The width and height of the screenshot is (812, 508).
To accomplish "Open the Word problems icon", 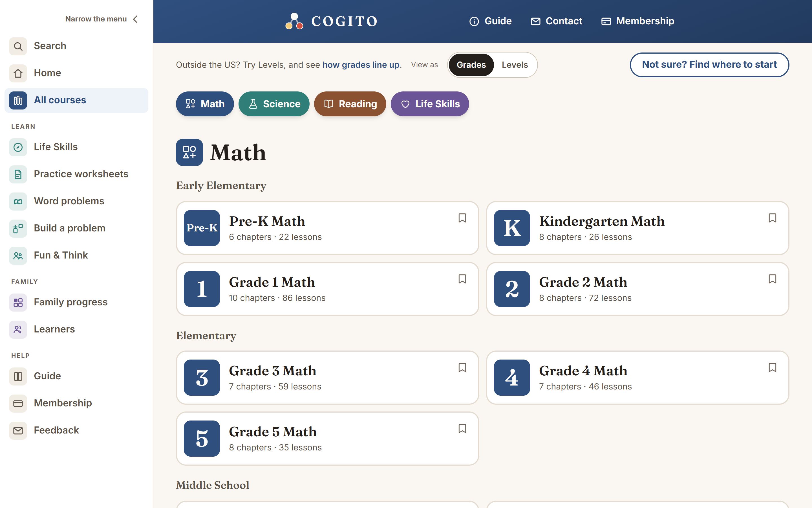I will pos(18,202).
